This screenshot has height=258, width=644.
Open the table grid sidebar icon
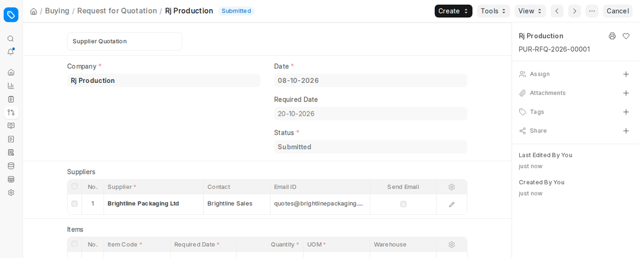11,180
